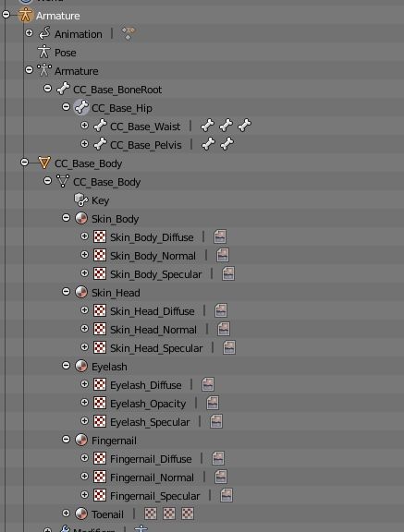404x532 pixels.
Task: Collapse CC_Base_BoneRoot bone
Action: pos(48,89)
